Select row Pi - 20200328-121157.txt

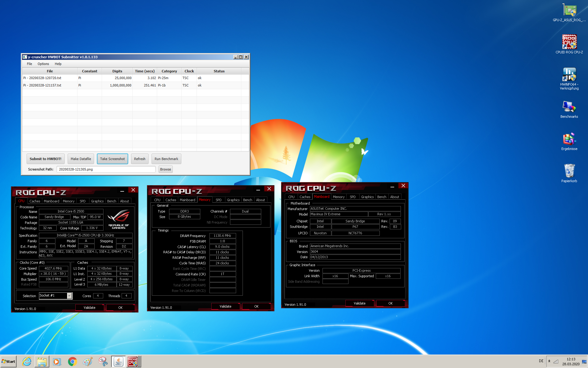click(135, 85)
